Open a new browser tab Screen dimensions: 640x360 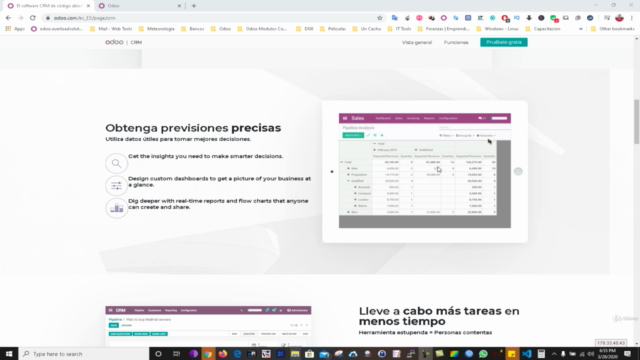[x=194, y=6]
